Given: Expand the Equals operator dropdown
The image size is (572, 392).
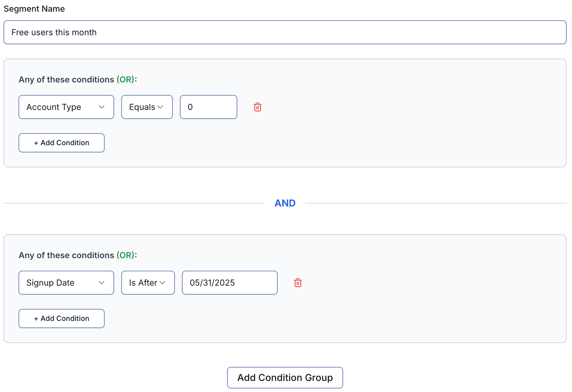Looking at the screenshot, I should [146, 107].
